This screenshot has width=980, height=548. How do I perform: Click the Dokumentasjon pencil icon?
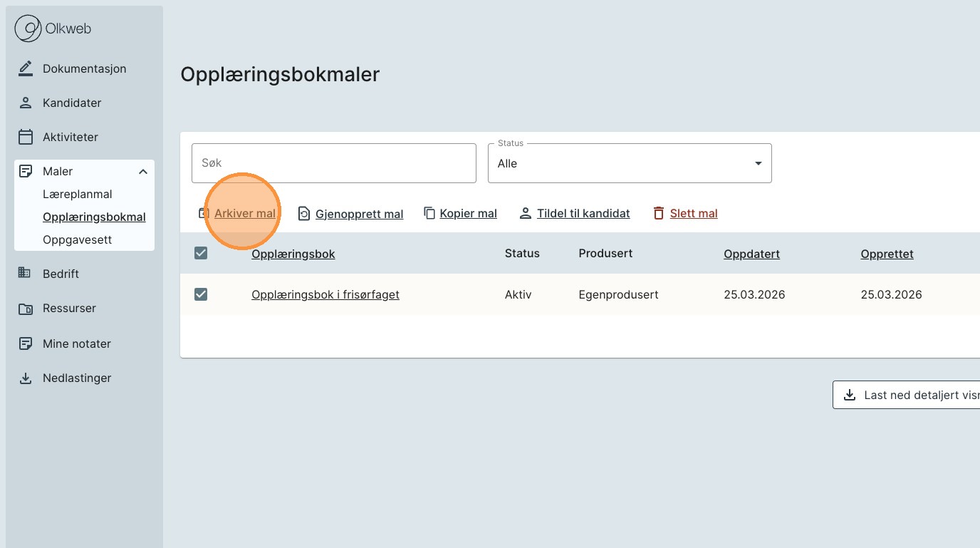[26, 68]
